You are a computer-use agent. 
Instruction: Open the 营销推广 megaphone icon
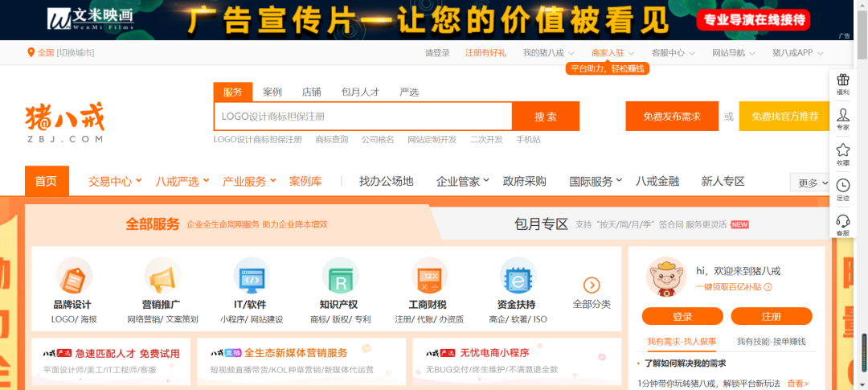point(162,275)
